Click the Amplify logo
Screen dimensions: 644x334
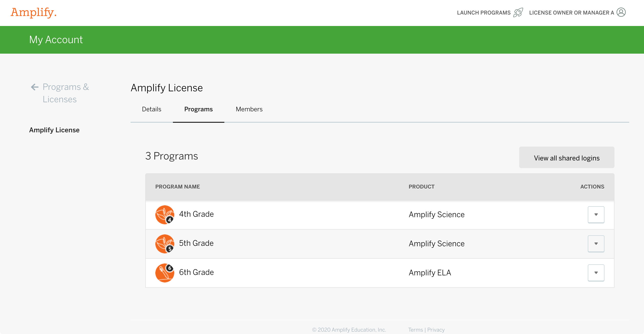(x=34, y=12)
